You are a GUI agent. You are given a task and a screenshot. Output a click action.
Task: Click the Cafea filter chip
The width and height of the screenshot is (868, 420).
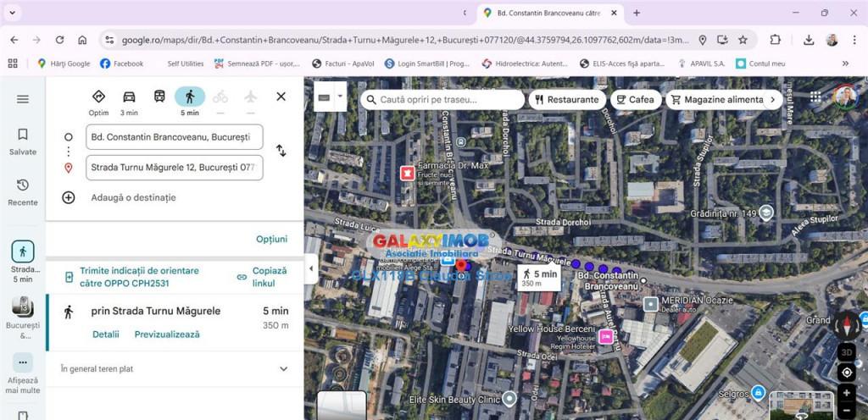(x=634, y=99)
